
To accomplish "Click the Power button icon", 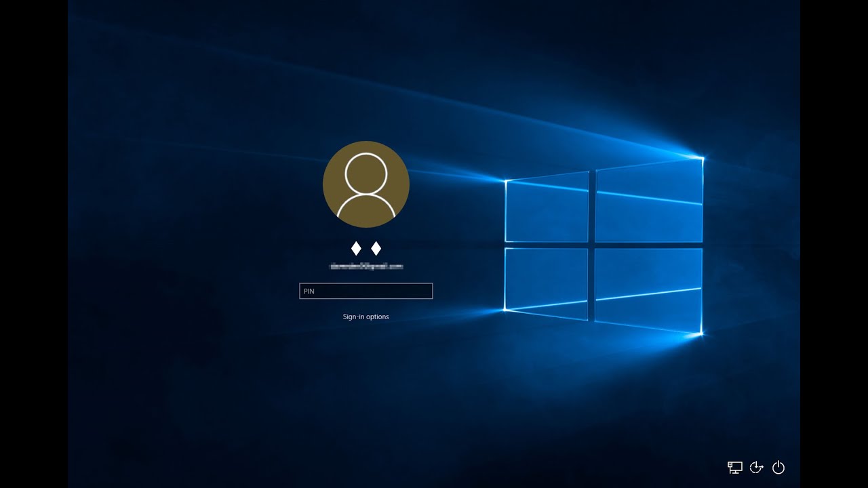I will 778,468.
